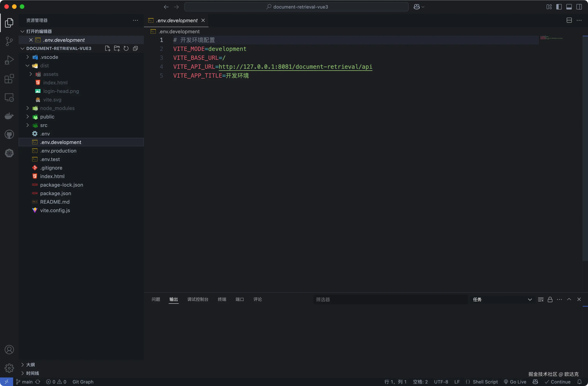
Task: Collapse all folders in explorer
Action: click(135, 48)
